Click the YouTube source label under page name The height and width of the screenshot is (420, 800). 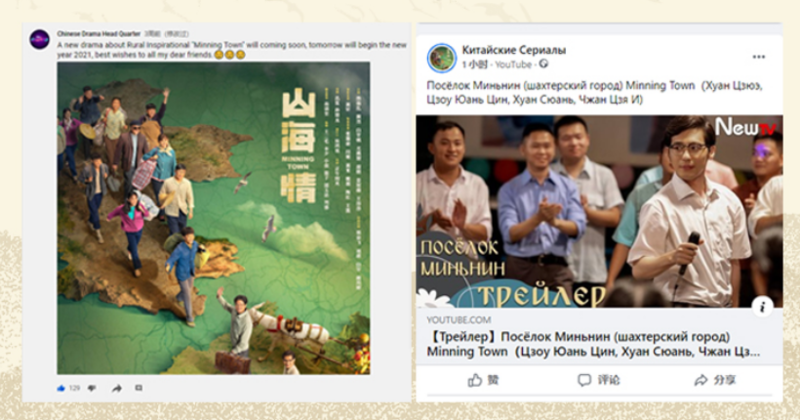(x=513, y=64)
